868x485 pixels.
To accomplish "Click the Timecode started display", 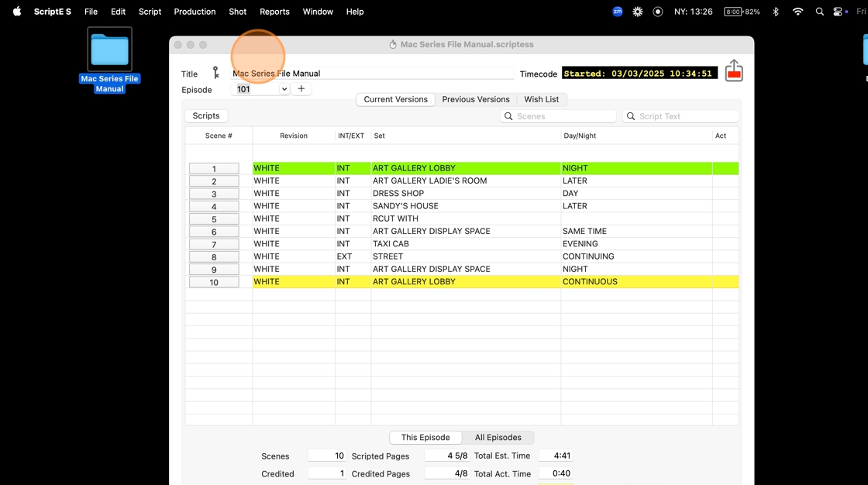I will (639, 73).
